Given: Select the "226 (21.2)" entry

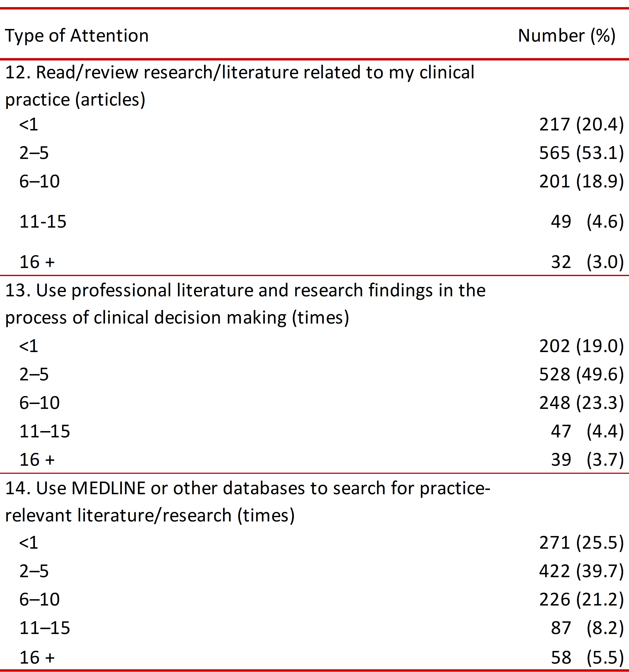Looking at the screenshot, I should tap(581, 599).
